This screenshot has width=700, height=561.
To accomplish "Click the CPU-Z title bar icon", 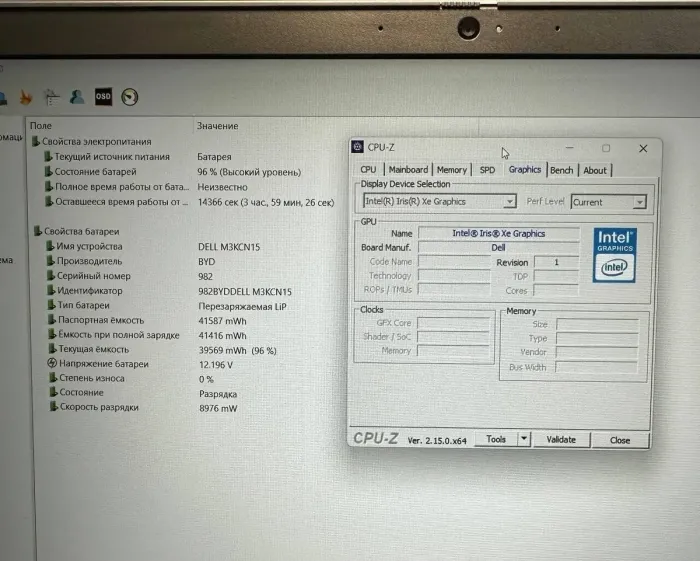I will (359, 148).
